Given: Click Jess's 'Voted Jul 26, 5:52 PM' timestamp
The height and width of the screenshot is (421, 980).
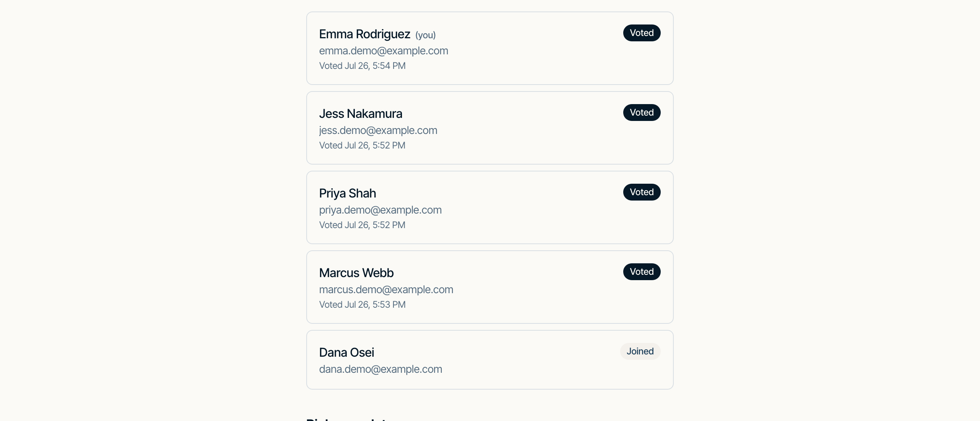Looking at the screenshot, I should [362, 145].
